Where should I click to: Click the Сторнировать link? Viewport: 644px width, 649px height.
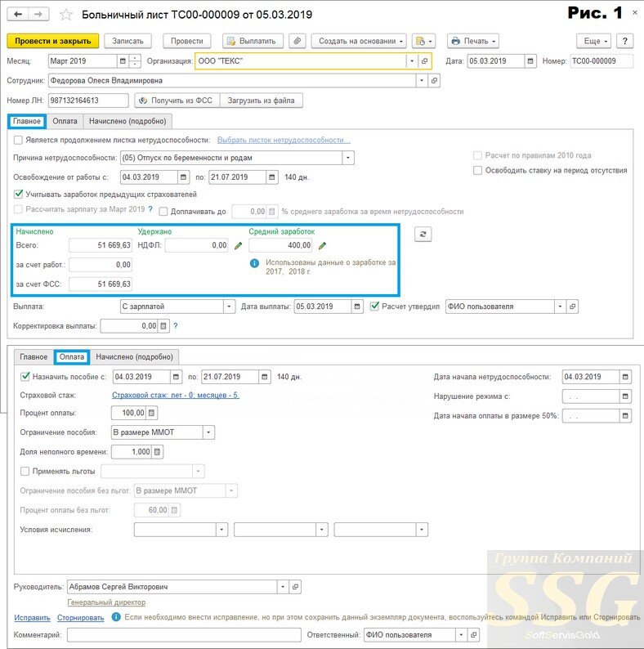click(80, 618)
